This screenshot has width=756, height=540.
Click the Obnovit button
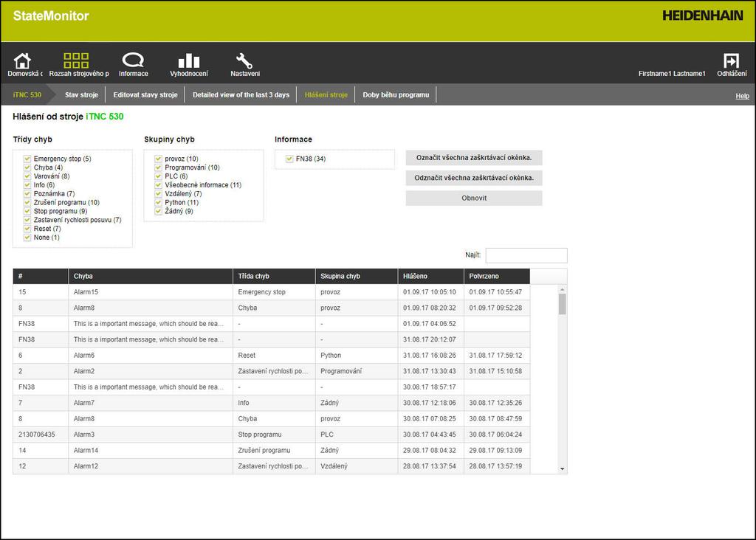point(474,198)
